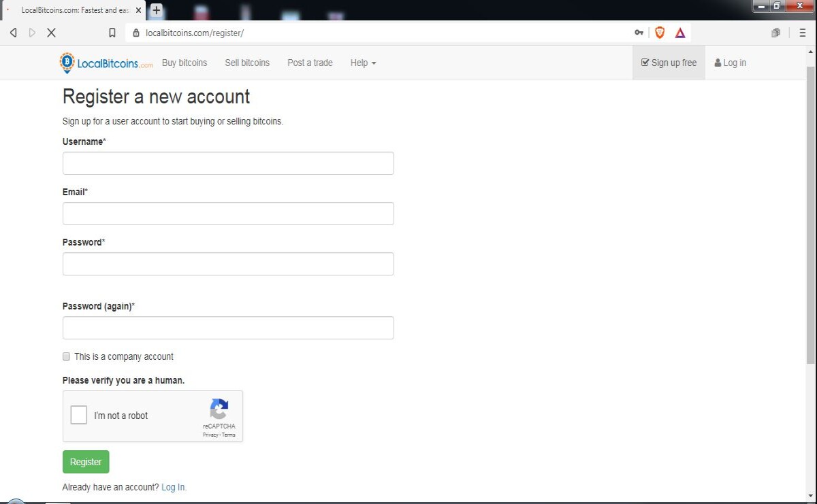Image resolution: width=817 pixels, height=504 pixels.
Task: Tick the 'I'm not a robot' checkbox
Action: pyautogui.click(x=79, y=415)
